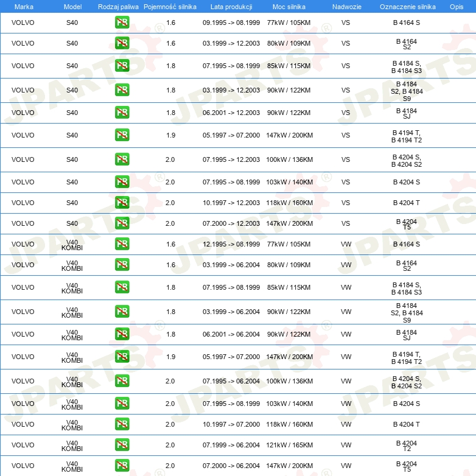Click the fuel icon for V40 Kombi 80kW/109KM
The width and height of the screenshot is (476, 476).
pos(122,265)
